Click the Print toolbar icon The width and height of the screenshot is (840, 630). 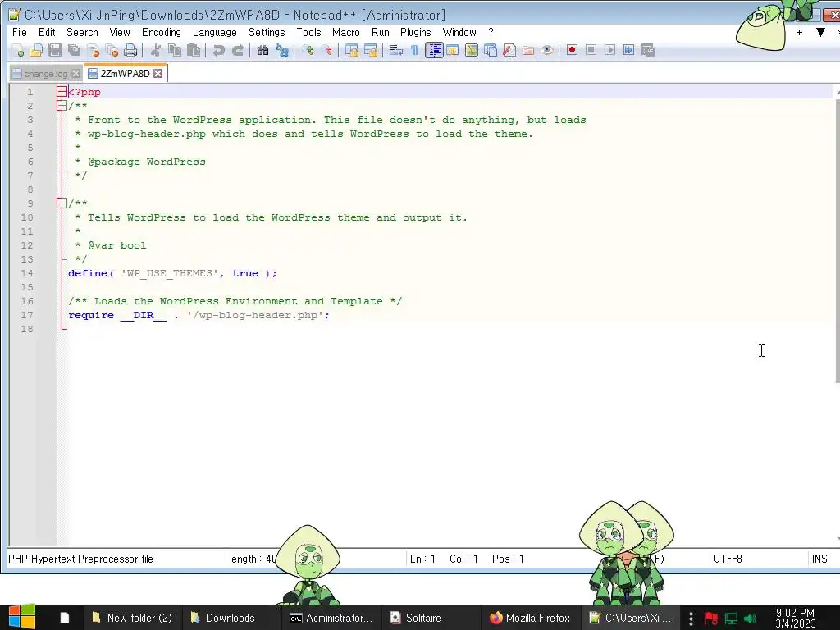(130, 50)
